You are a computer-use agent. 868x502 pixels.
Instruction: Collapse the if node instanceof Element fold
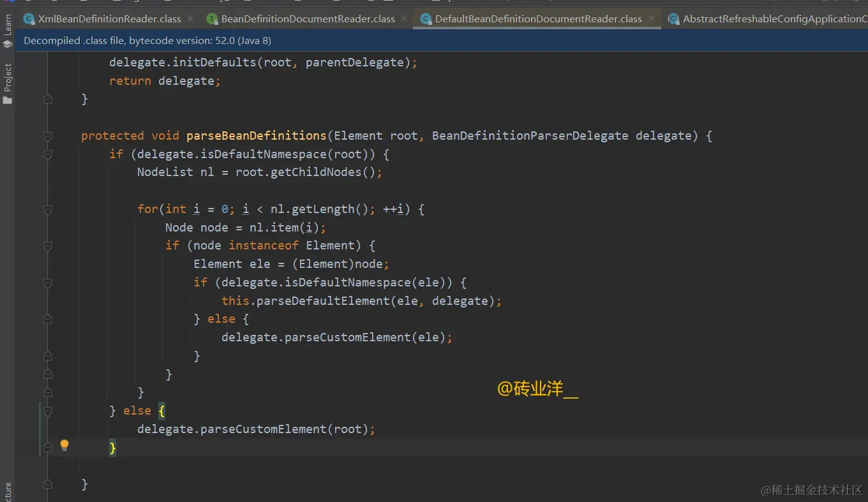pos(47,246)
